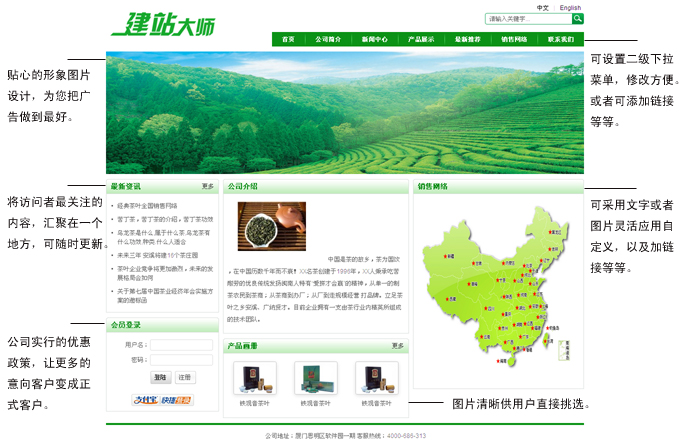Viewport: 690px width, 447px height.
Task: Switch language to 中文
Action: (x=543, y=7)
